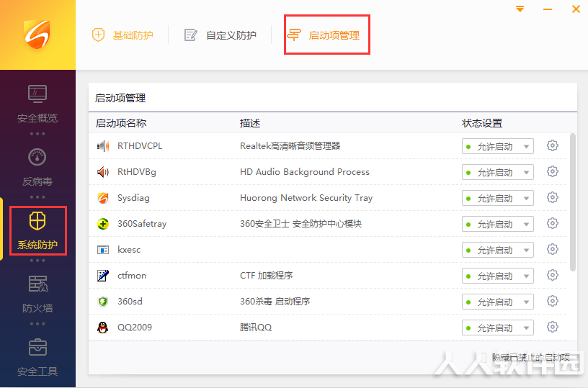The width and height of the screenshot is (588, 388).
Task: Open settings gear for kxesc
Action: 553,249
